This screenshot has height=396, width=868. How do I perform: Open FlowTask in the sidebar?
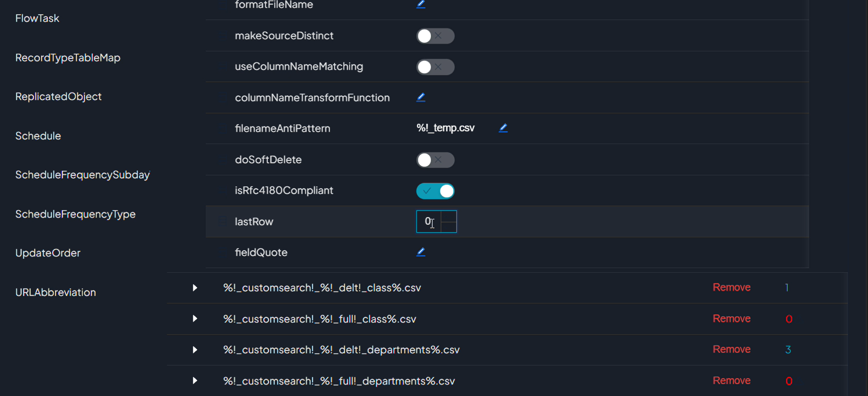click(x=37, y=18)
